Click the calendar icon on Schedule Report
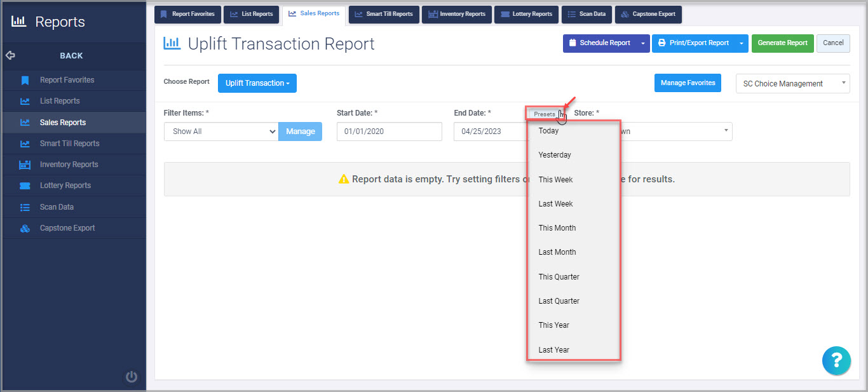Viewport: 868px width, 392px height. coord(573,43)
